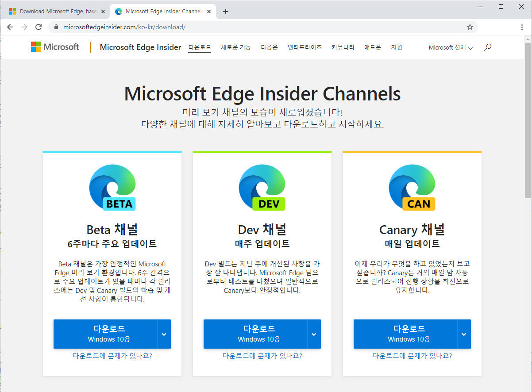Expand the Canary download platform dropdown arrow
Image resolution: width=532 pixels, height=392 pixels.
pyautogui.click(x=464, y=334)
